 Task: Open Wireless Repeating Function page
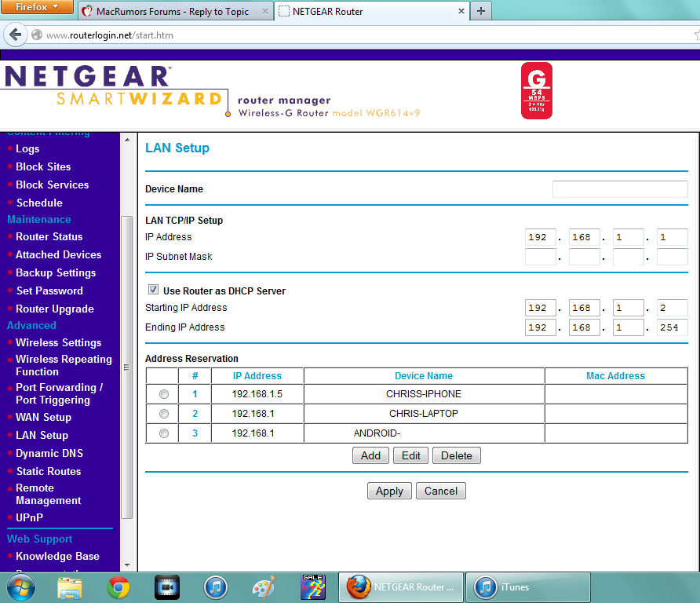coord(64,365)
